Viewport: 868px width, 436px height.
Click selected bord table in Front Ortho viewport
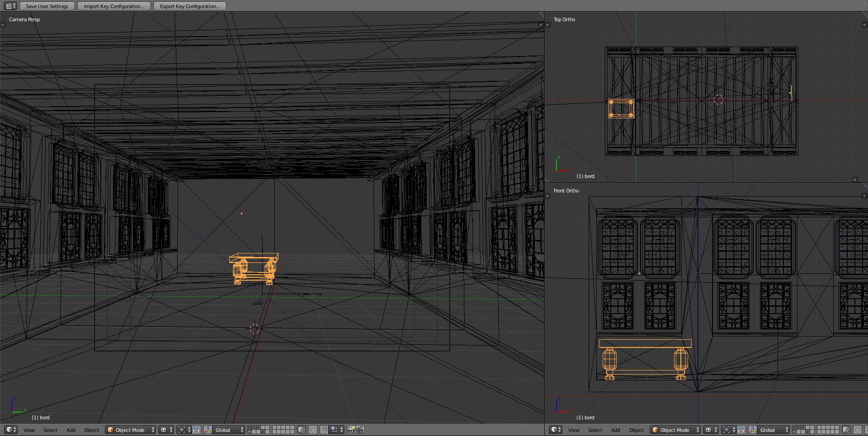coord(645,360)
